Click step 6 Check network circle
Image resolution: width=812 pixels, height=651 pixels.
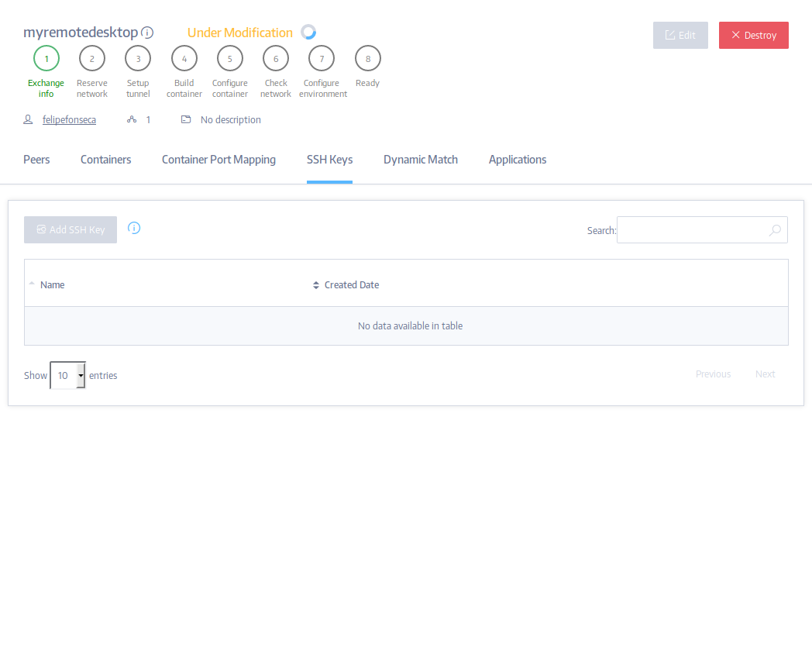click(276, 59)
